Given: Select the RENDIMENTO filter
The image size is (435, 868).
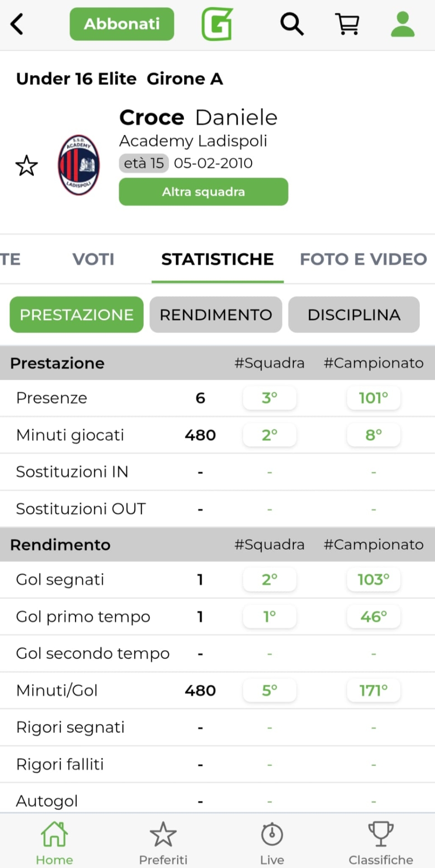Looking at the screenshot, I should point(216,315).
